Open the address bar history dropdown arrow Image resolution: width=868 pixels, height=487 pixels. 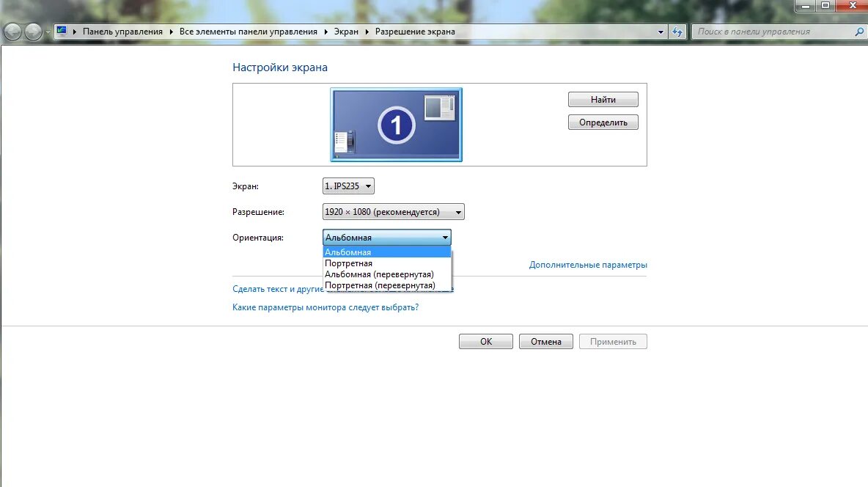click(661, 32)
